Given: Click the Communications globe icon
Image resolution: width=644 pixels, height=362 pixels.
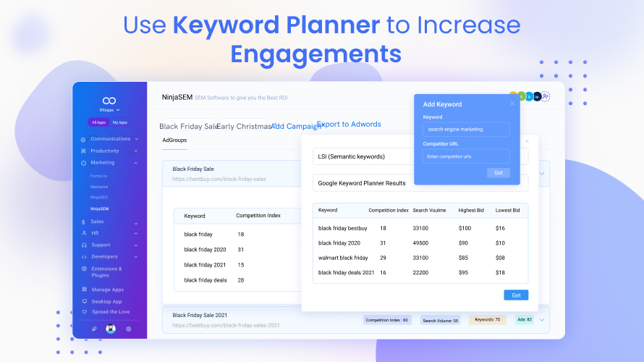Looking at the screenshot, I should click(x=83, y=139).
